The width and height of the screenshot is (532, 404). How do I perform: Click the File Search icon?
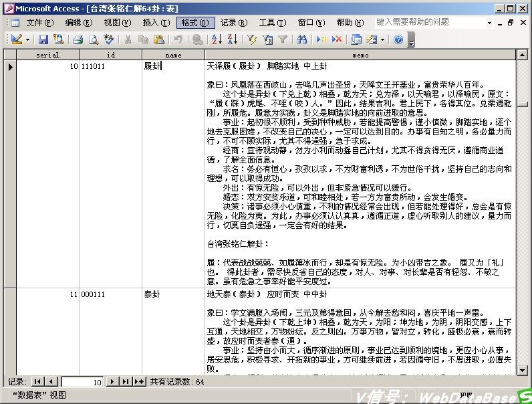58,39
